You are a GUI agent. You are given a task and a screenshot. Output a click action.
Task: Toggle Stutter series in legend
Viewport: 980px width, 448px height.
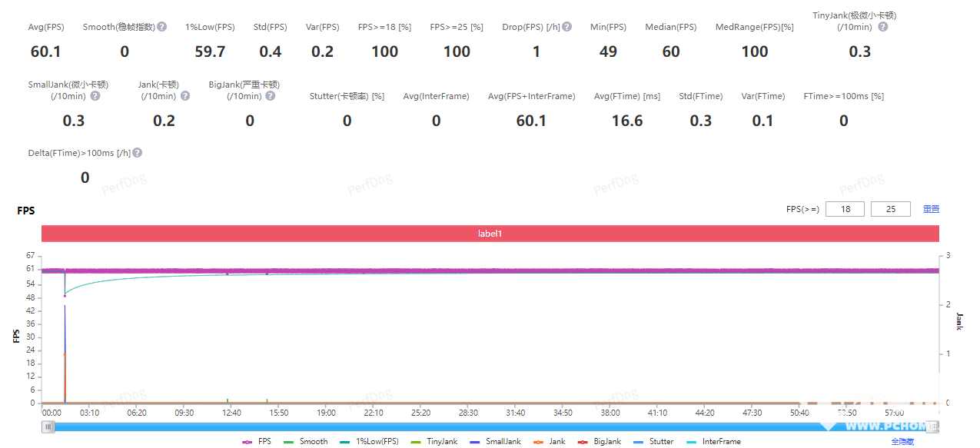click(x=653, y=442)
